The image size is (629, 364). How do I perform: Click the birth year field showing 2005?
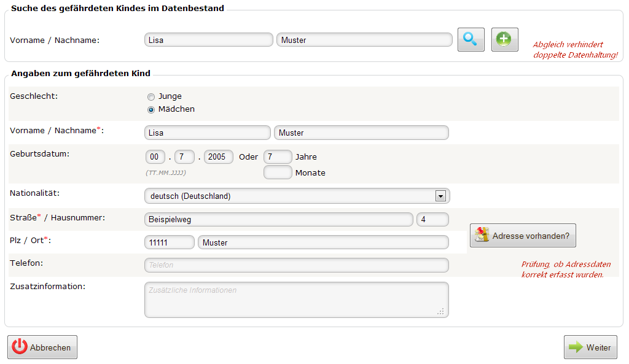click(218, 157)
